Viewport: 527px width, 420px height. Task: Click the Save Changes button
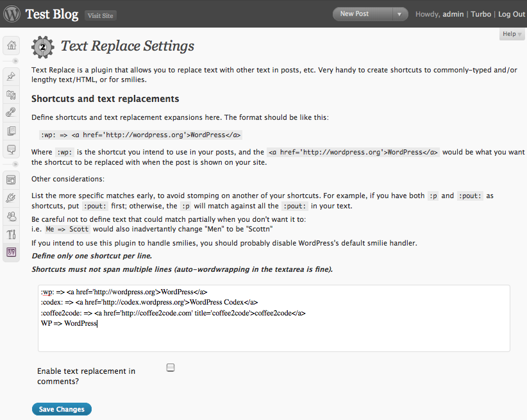pos(62,409)
